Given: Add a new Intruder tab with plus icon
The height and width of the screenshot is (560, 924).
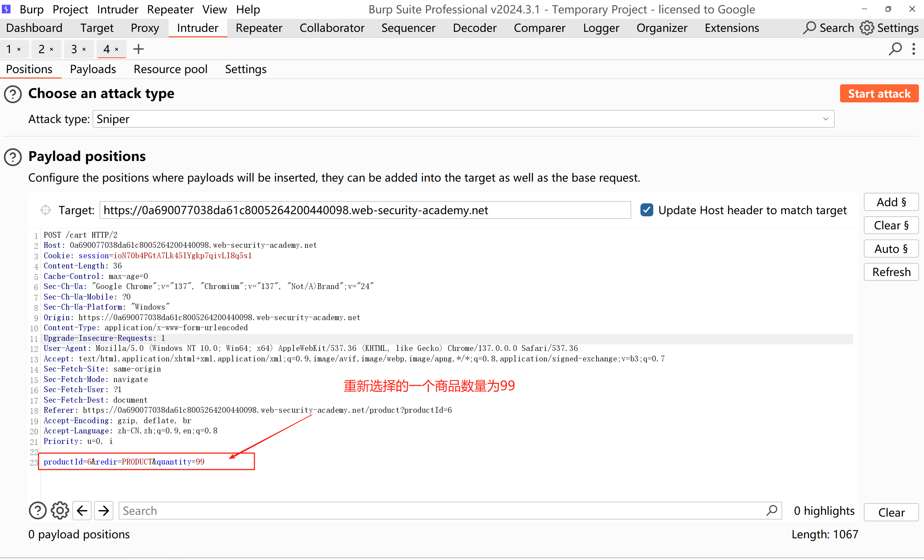Looking at the screenshot, I should [x=138, y=49].
